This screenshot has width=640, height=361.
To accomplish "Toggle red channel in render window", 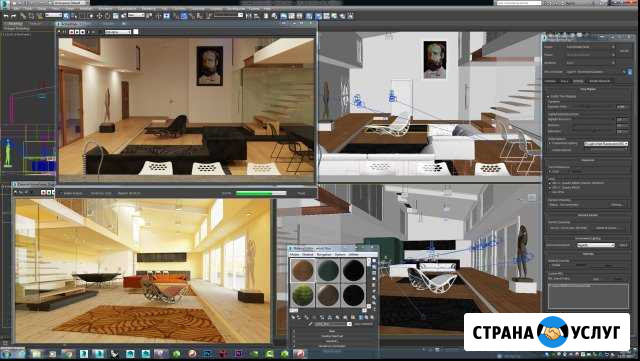I will [x=71, y=31].
